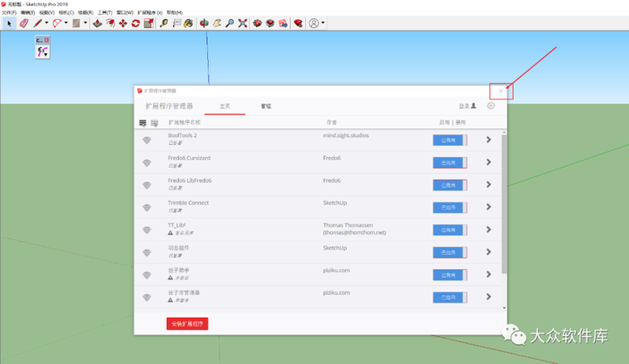The width and height of the screenshot is (629, 364).
Task: Open the Line tool dropdown arrow
Action: tap(46, 23)
